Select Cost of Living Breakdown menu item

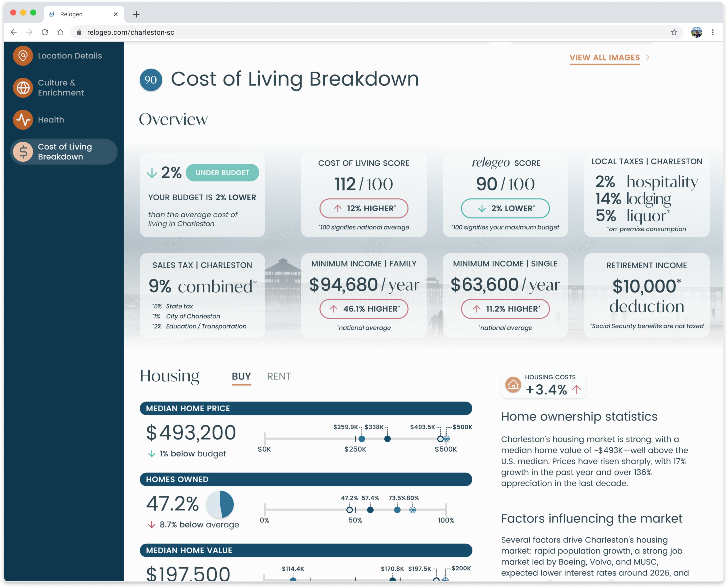(x=64, y=152)
